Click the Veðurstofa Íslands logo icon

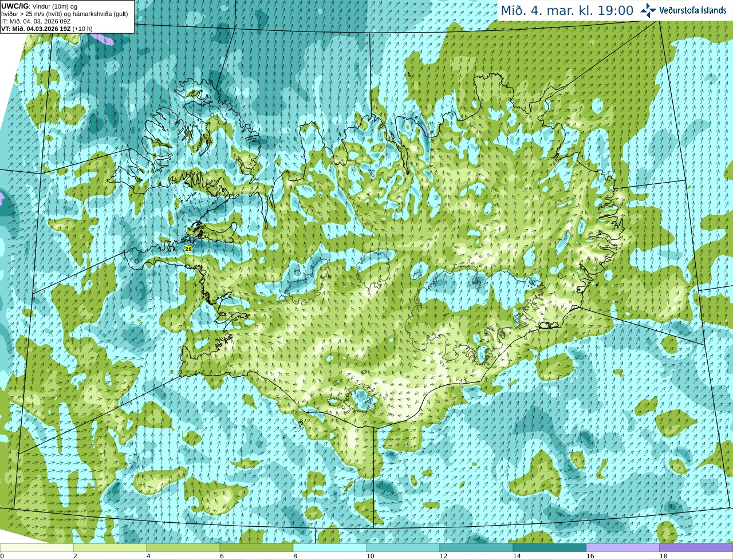pyautogui.click(x=648, y=10)
